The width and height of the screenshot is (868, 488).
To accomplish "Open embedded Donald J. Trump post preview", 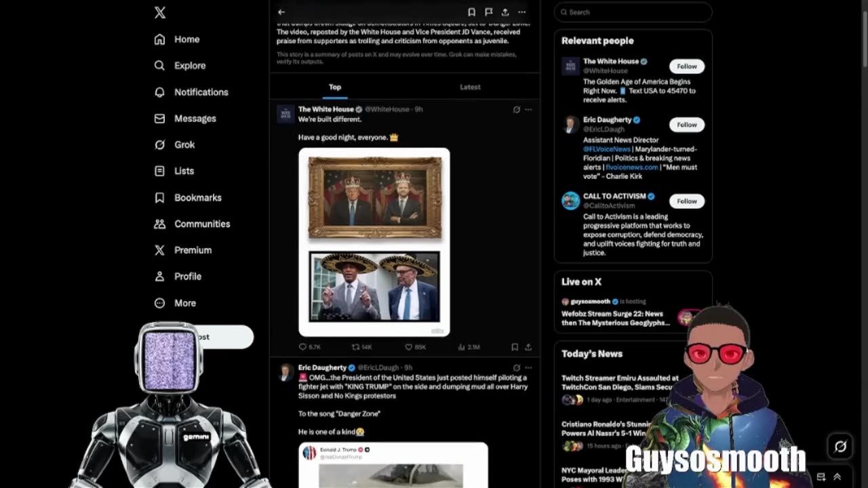I will click(x=393, y=465).
